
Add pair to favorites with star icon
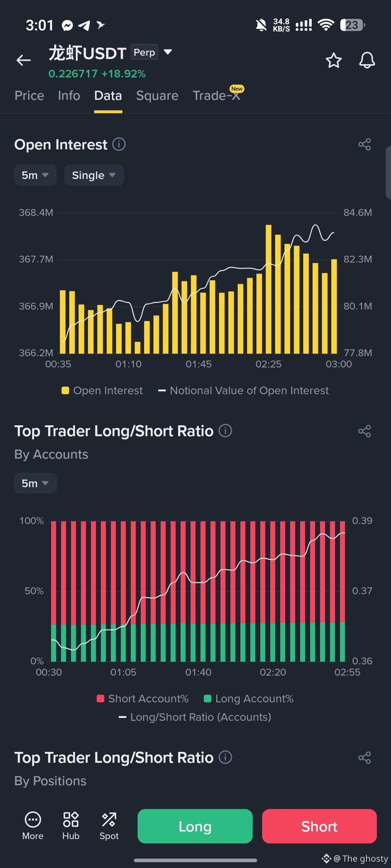click(x=333, y=60)
